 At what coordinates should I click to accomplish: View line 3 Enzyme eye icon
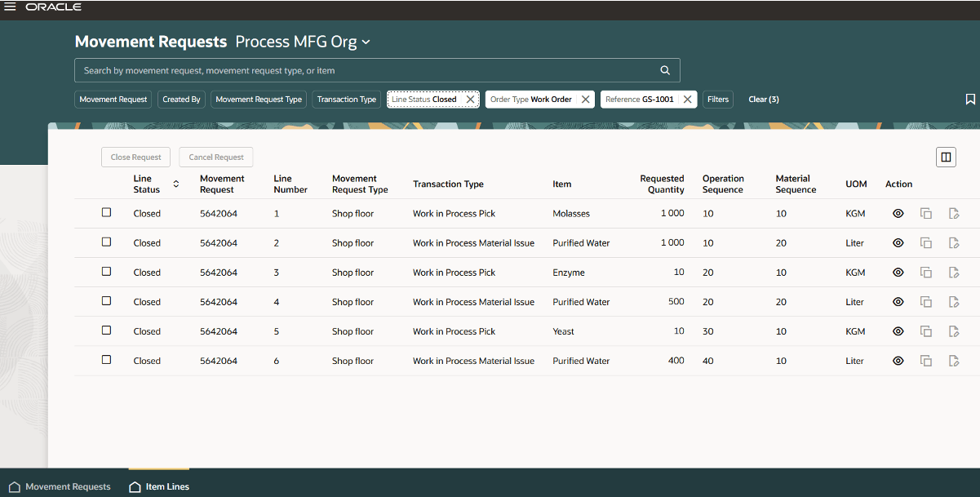tap(898, 273)
